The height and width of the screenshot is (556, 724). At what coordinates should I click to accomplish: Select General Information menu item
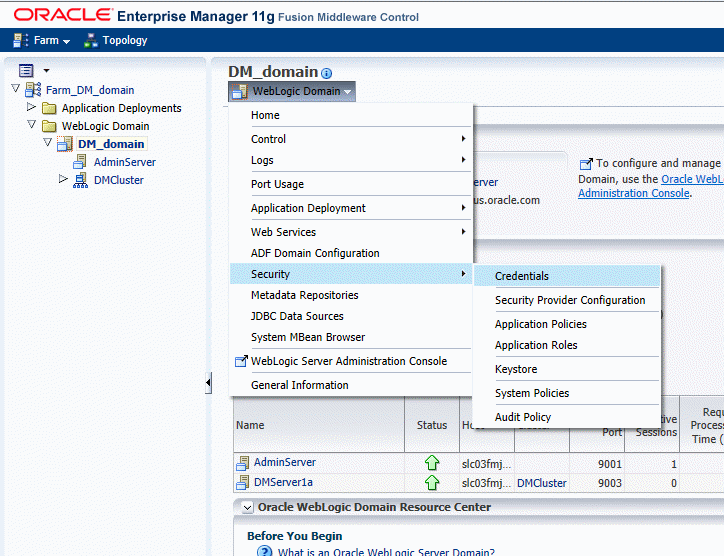(351, 385)
